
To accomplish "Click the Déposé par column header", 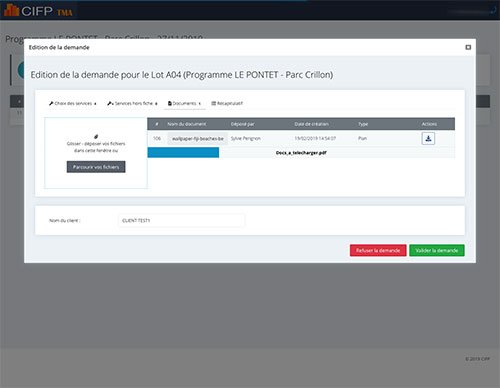I will click(x=242, y=124).
